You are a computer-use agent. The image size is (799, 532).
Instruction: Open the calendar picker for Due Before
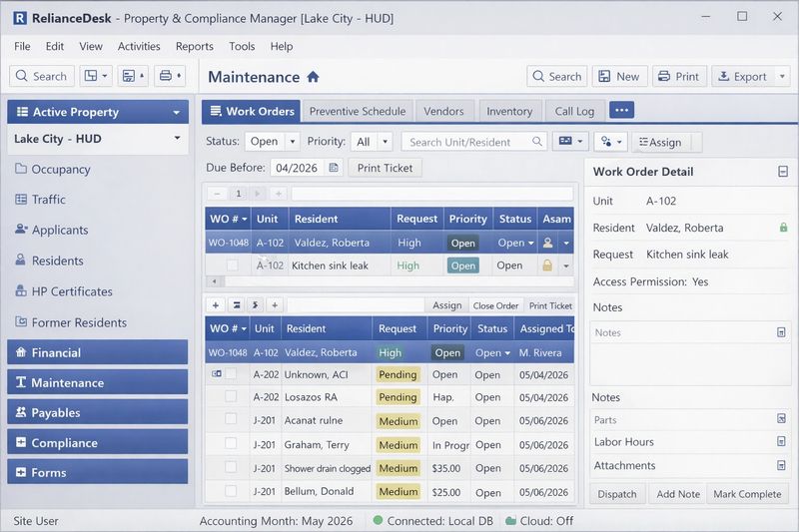pyautogui.click(x=334, y=168)
